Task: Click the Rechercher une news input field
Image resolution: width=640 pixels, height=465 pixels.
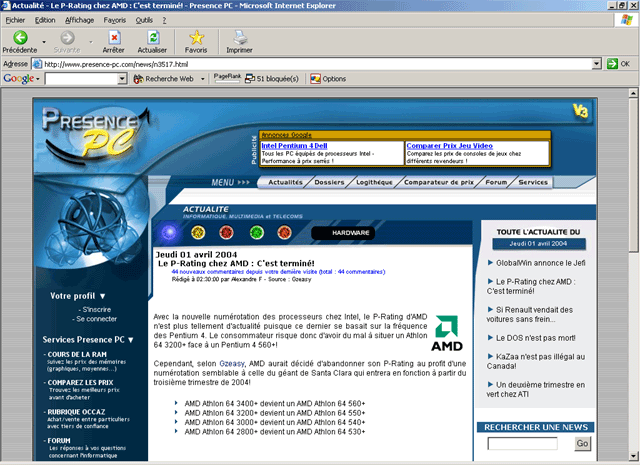Action: click(x=522, y=443)
